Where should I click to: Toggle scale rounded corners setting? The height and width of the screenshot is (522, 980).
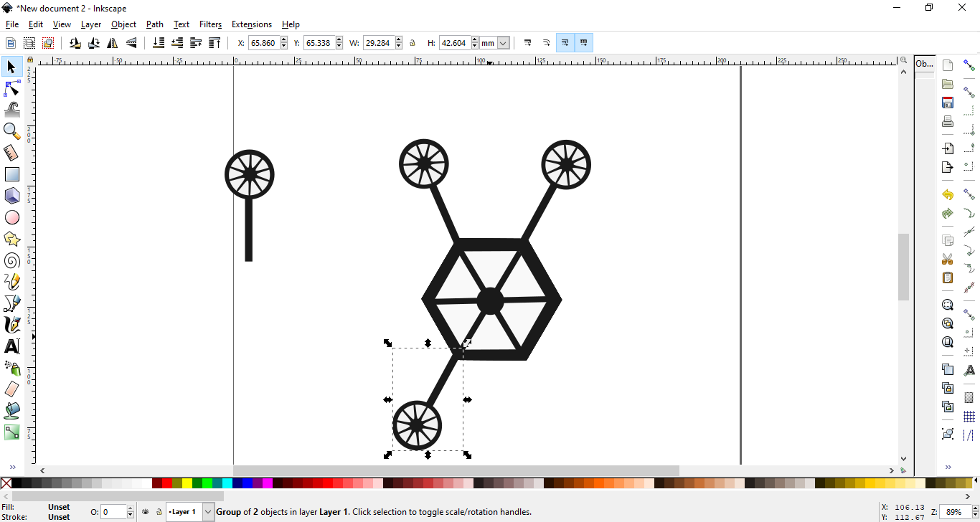(547, 43)
